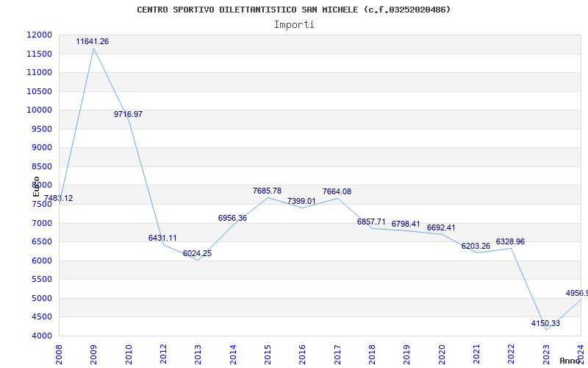Click the 7483.12 data label
The height and width of the screenshot is (368, 588).
pos(59,198)
